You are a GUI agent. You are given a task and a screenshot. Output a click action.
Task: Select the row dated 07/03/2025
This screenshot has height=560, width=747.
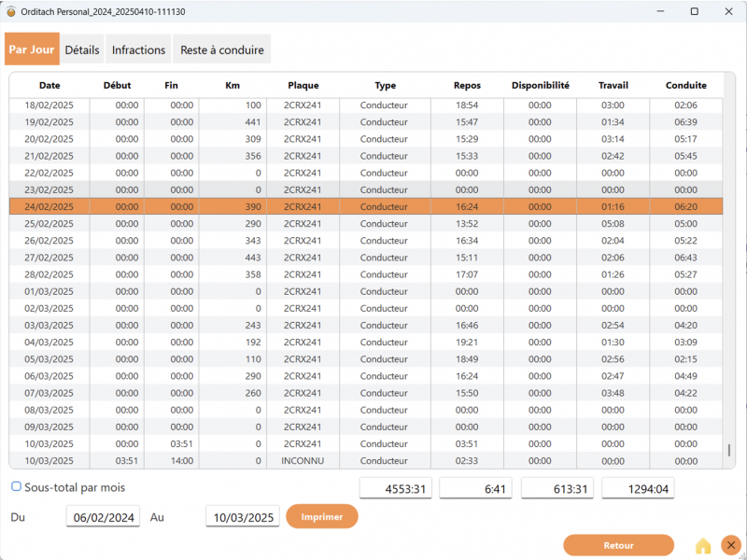pos(366,393)
